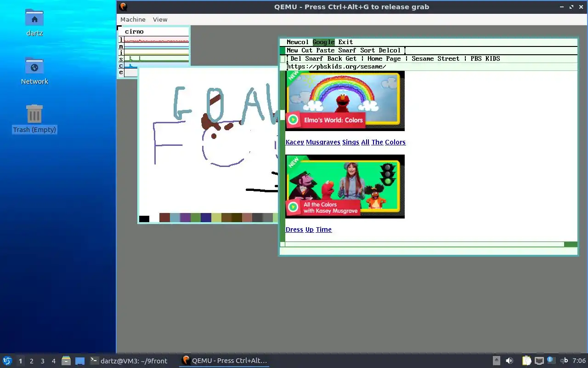This screenshot has width=588, height=368.
Task: Click the clock showing 7:06
Action: tap(579, 361)
